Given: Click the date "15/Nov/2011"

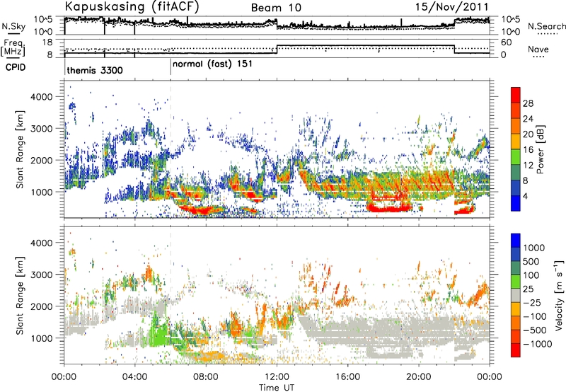Looking at the screenshot, I should 451,7.
